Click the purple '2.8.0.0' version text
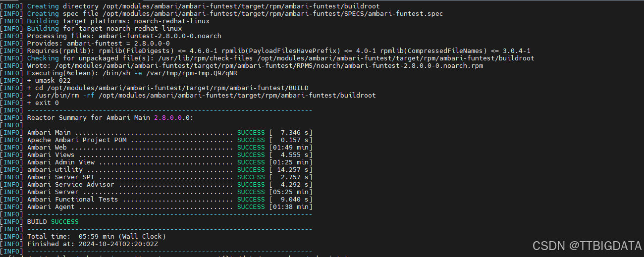Viewport: 644px width, 257px height. click(x=167, y=118)
